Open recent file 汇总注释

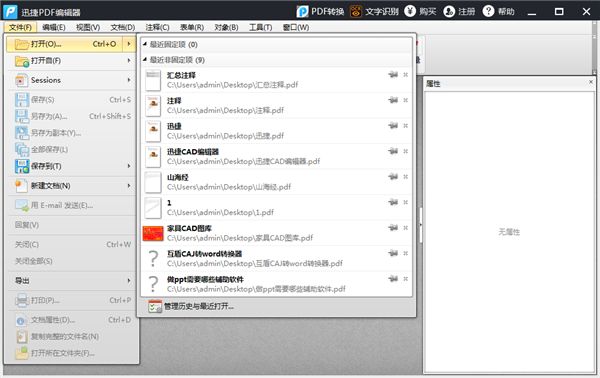[x=277, y=80]
